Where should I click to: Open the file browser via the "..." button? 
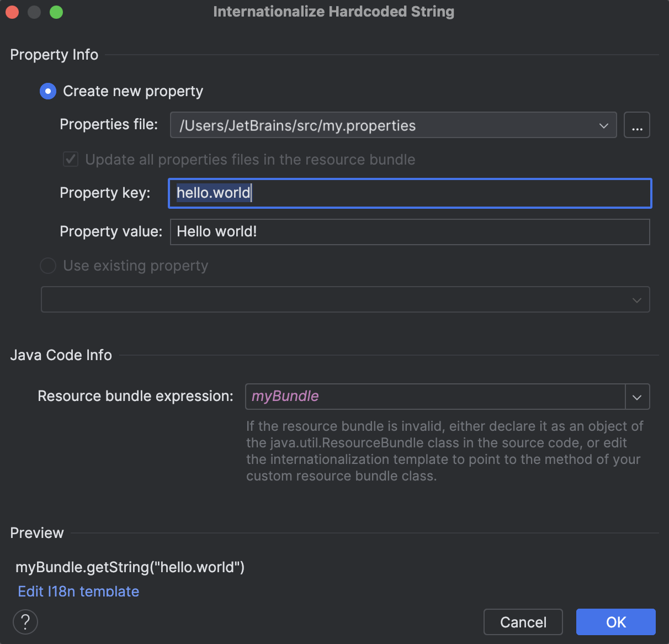point(637,125)
